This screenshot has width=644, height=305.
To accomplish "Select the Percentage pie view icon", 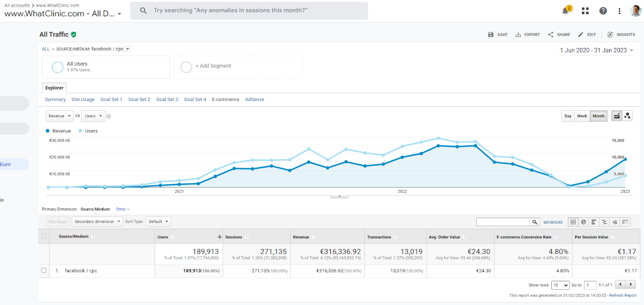I will 584,222.
